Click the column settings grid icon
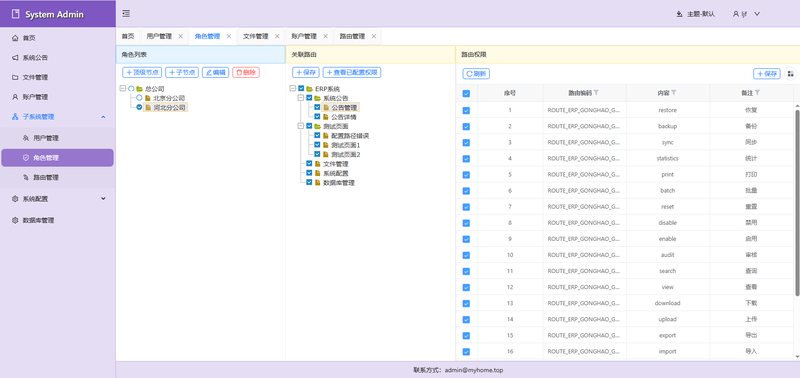Screen dimensions: 800x378 [x=790, y=74]
